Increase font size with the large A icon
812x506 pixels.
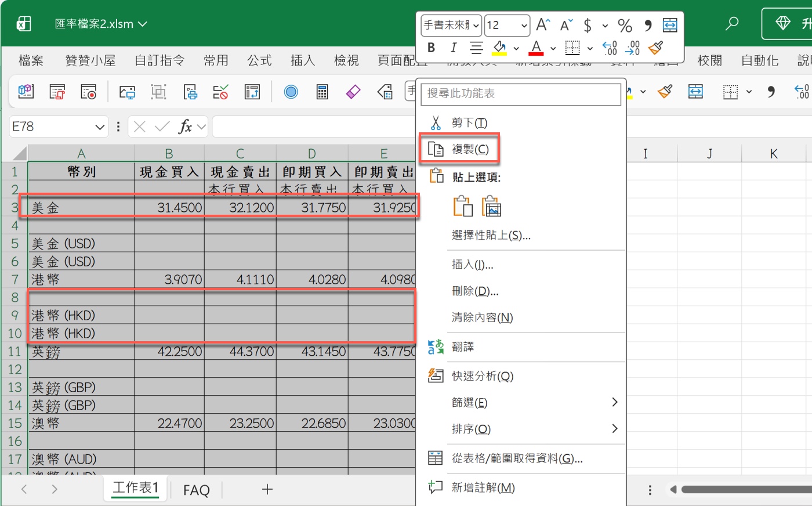[x=543, y=25]
